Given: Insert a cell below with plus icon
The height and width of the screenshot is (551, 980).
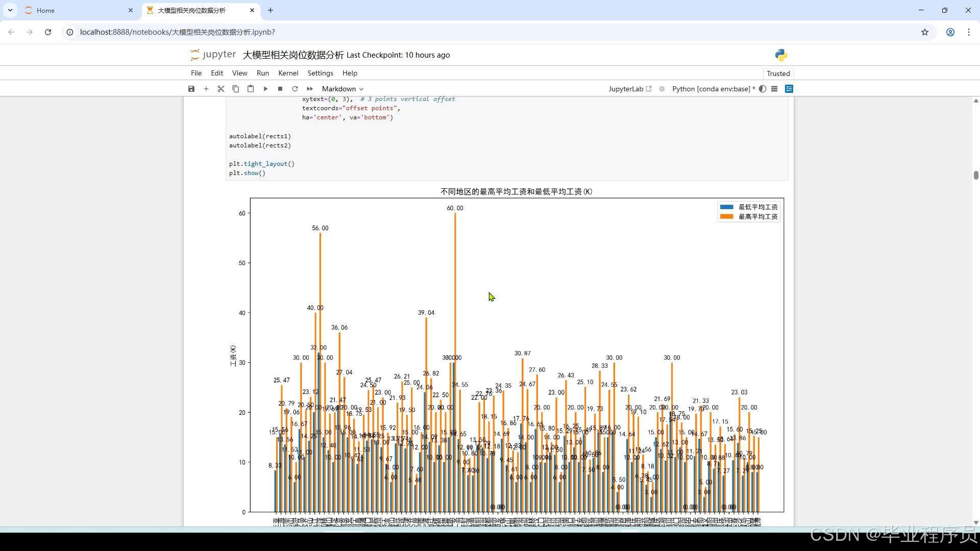Looking at the screenshot, I should (206, 89).
